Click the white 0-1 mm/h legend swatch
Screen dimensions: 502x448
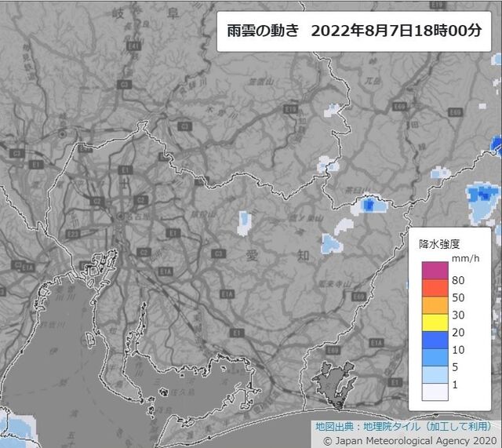[x=435, y=392]
